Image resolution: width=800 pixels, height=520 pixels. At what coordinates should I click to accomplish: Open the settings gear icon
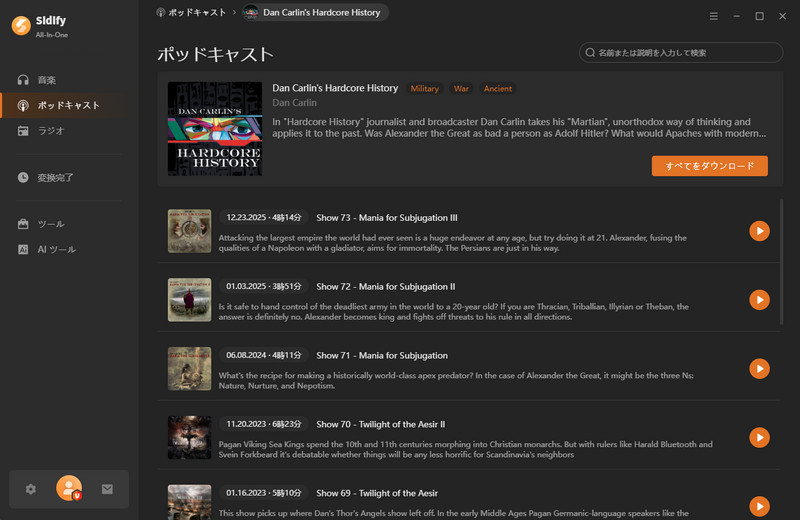pyautogui.click(x=31, y=489)
